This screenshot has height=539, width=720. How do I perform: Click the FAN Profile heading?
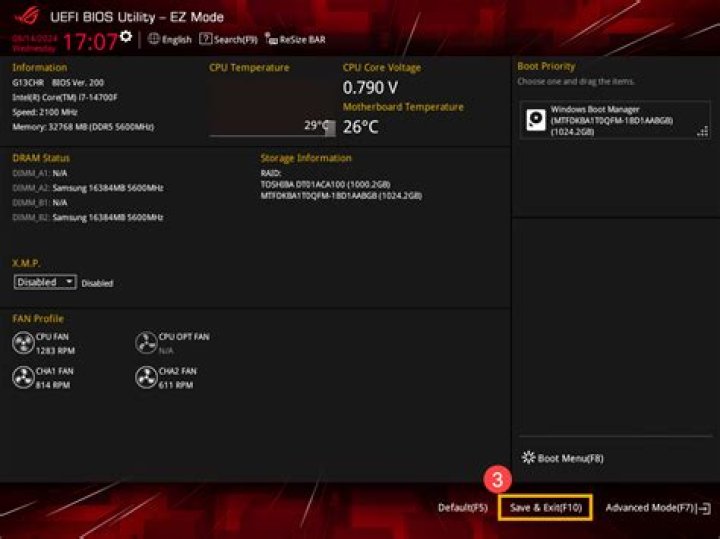click(38, 319)
